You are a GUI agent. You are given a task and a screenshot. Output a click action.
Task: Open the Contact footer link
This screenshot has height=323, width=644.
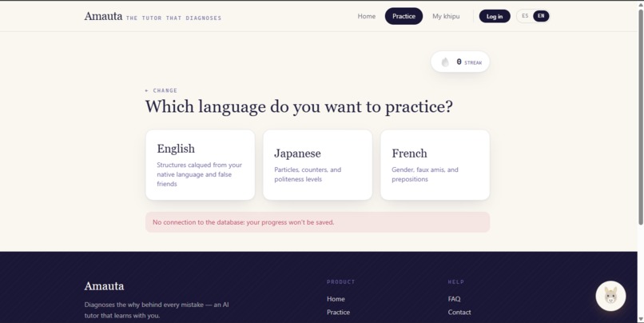click(x=459, y=313)
